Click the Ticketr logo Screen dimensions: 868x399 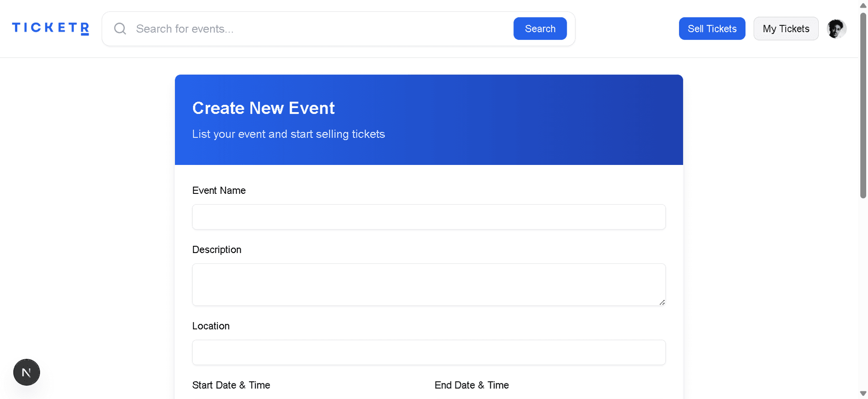point(50,28)
